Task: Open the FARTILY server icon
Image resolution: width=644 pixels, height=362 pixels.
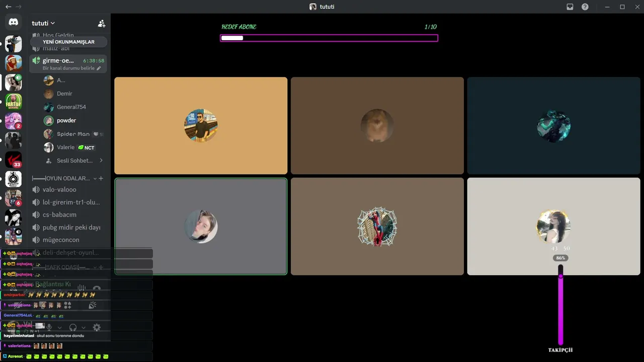Action: coord(14,102)
